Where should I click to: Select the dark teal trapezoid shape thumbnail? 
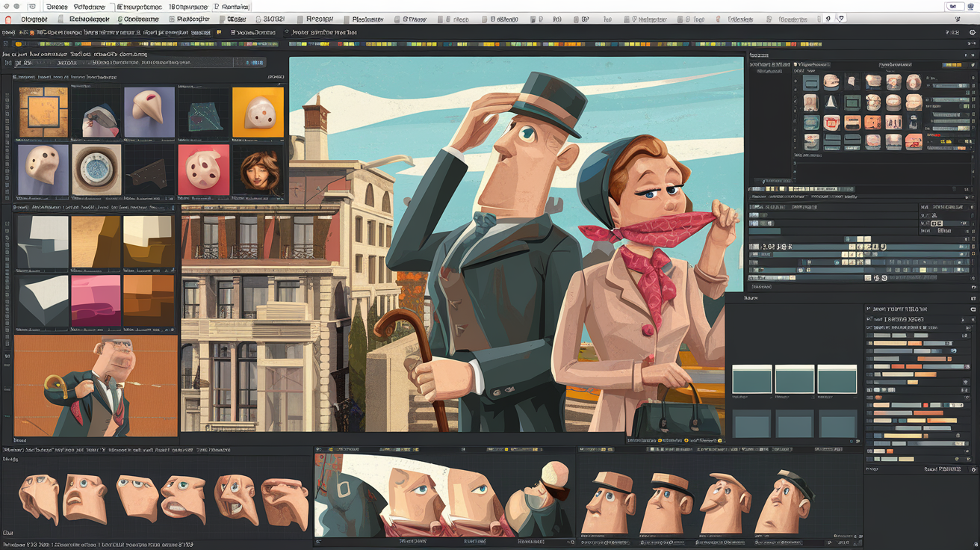203,112
